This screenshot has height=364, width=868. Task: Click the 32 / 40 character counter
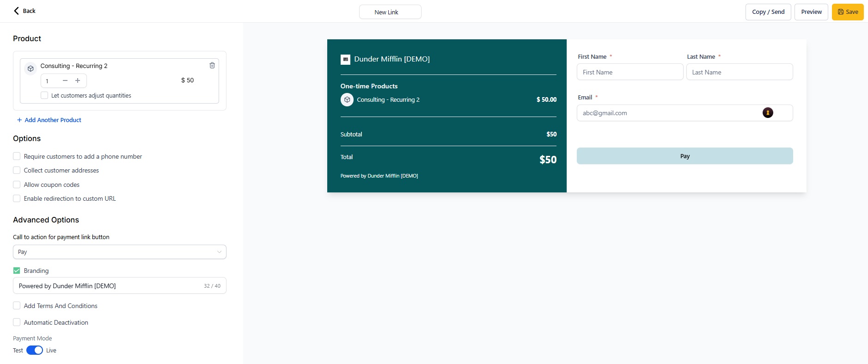[212, 286]
